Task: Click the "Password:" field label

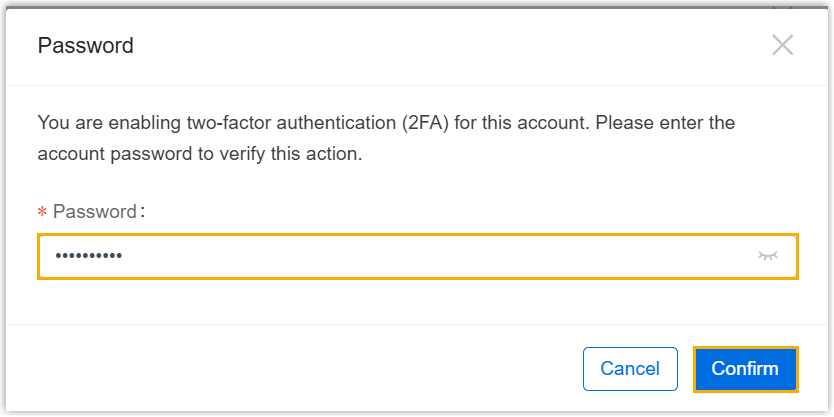Action: point(98,211)
